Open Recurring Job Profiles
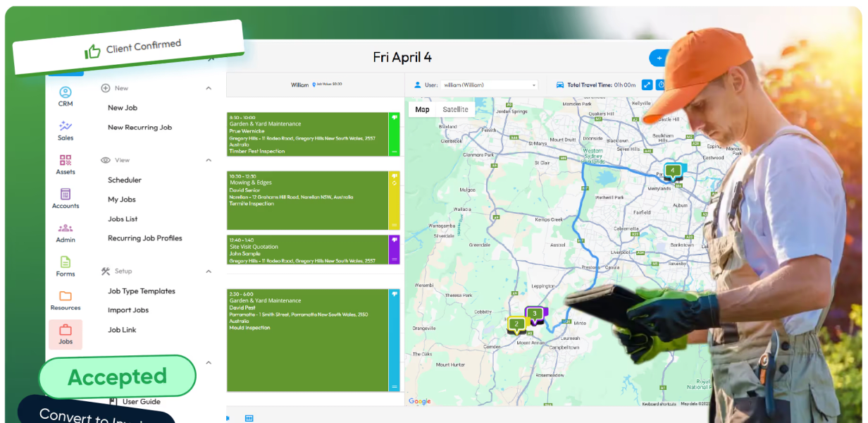The width and height of the screenshot is (868, 423). click(x=145, y=238)
